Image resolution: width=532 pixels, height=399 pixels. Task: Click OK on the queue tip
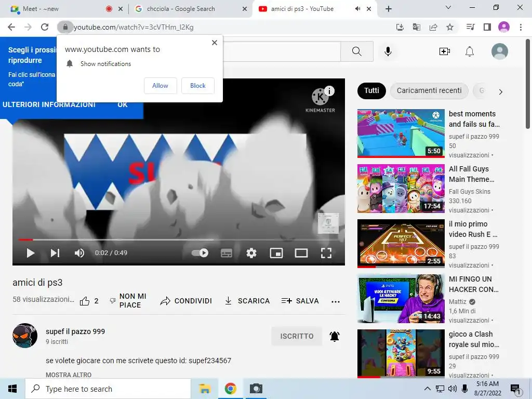123,104
